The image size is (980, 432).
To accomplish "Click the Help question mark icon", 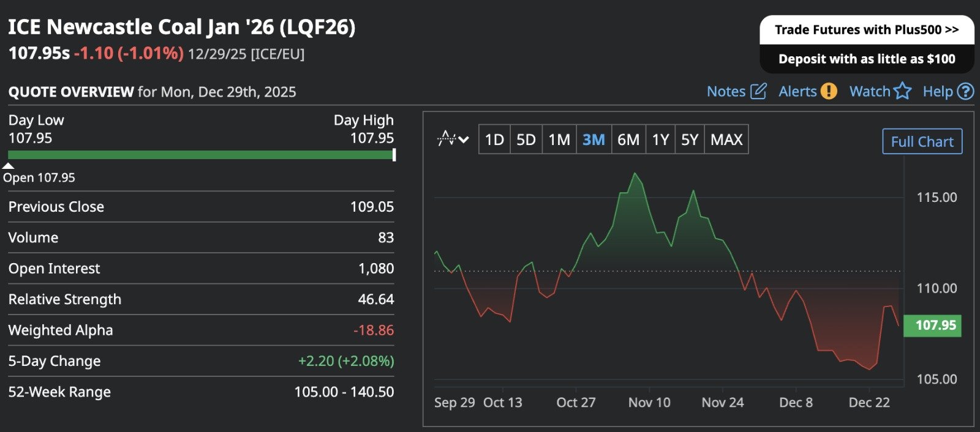I will pyautogui.click(x=965, y=91).
